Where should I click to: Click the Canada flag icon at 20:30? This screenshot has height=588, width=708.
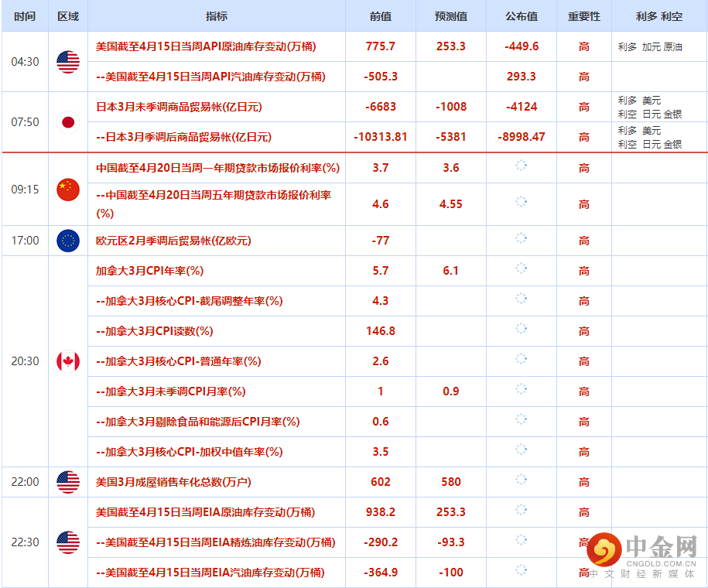click(x=68, y=361)
